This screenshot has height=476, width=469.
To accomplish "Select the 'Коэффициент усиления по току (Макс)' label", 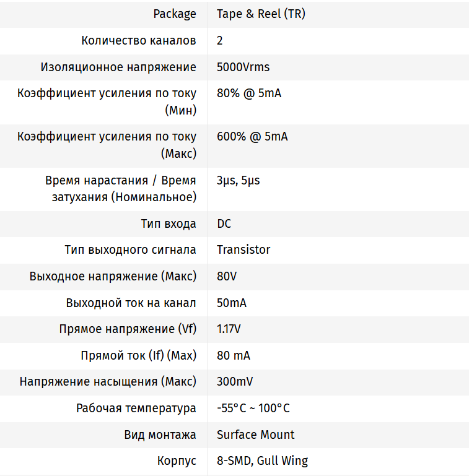I will [107, 145].
